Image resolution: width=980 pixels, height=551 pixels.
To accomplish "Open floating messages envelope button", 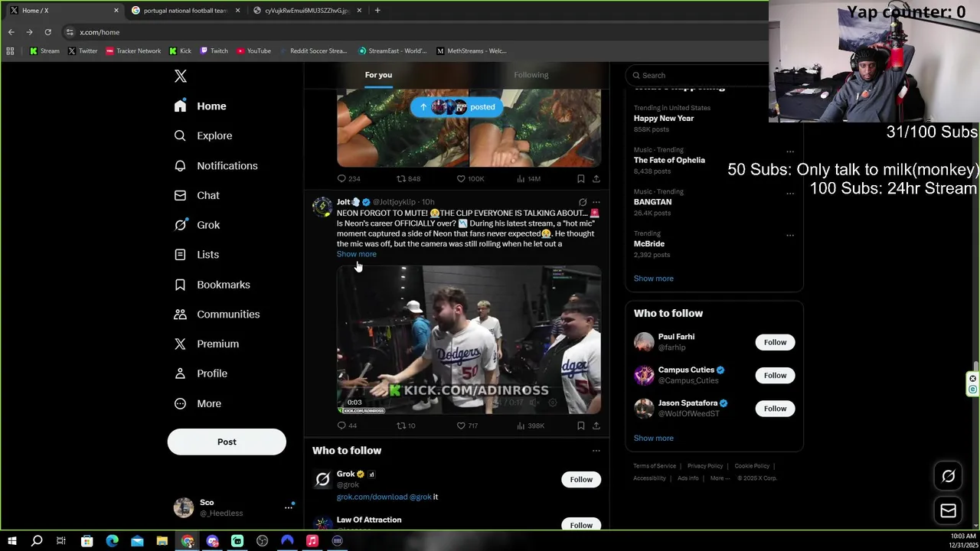I will click(x=948, y=510).
